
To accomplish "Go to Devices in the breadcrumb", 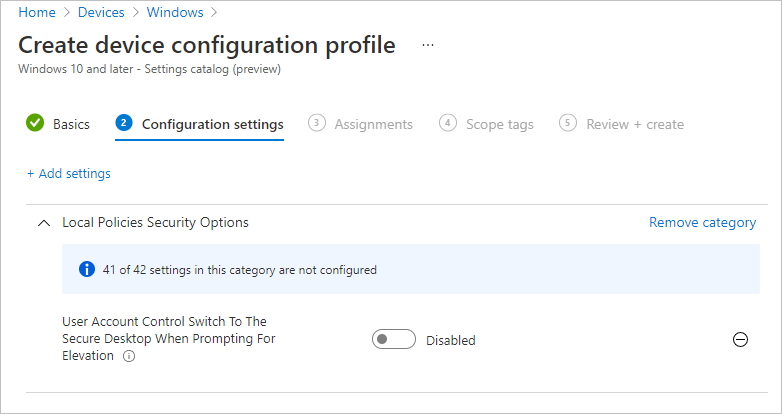I will (101, 13).
